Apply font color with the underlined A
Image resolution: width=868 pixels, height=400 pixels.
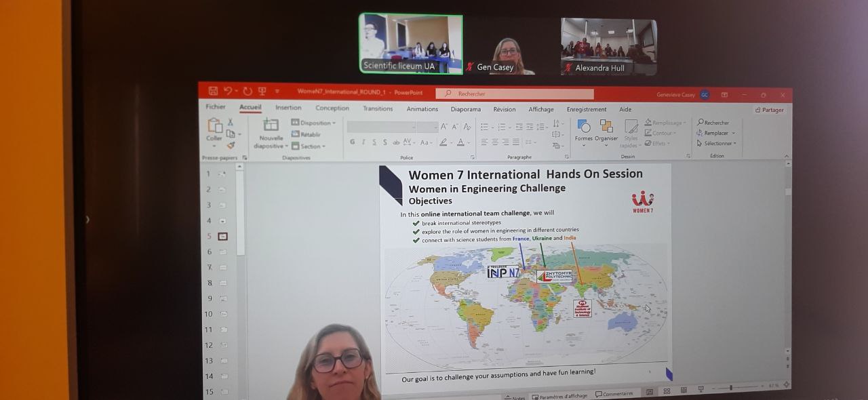(x=462, y=142)
